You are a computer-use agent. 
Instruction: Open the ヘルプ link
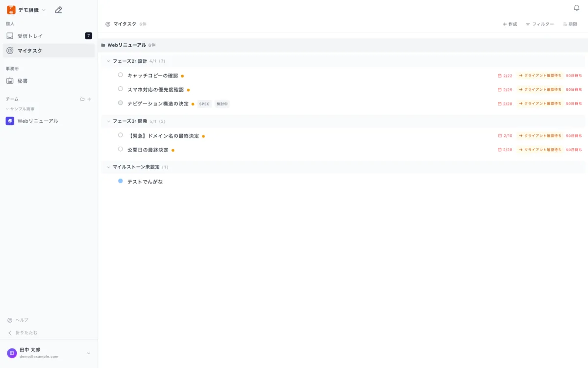pyautogui.click(x=18, y=320)
